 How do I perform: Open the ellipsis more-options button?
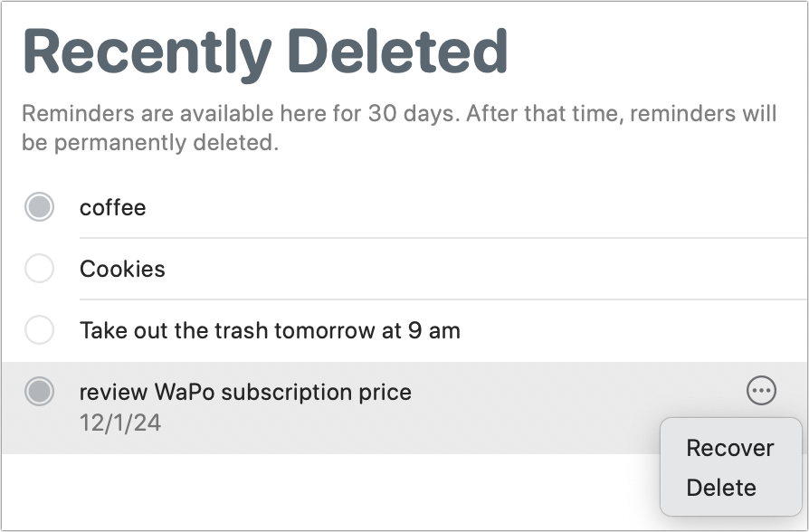pyautogui.click(x=761, y=391)
